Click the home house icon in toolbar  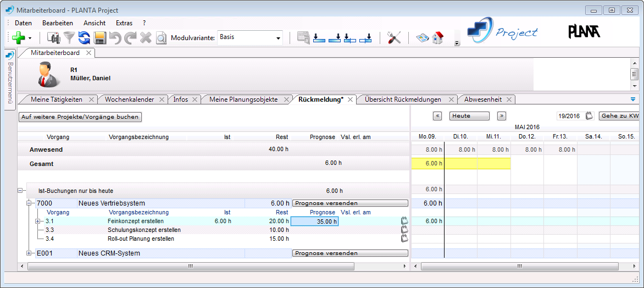pos(437,37)
